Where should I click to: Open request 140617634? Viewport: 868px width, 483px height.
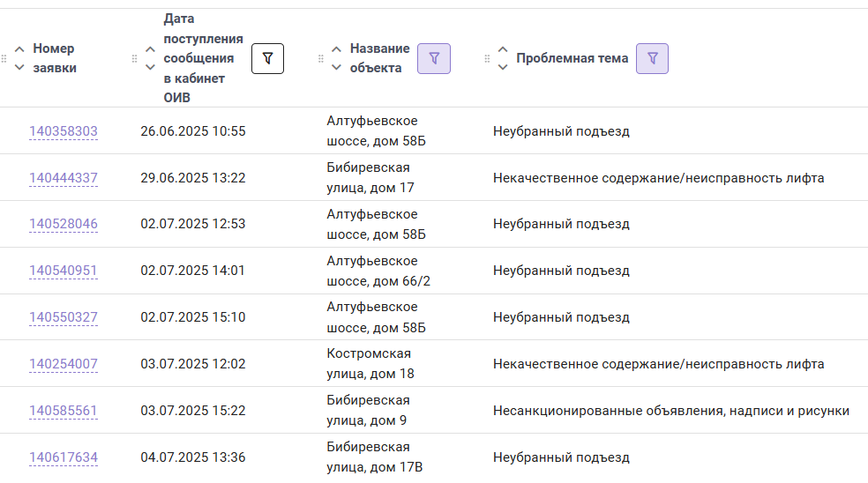pos(64,457)
